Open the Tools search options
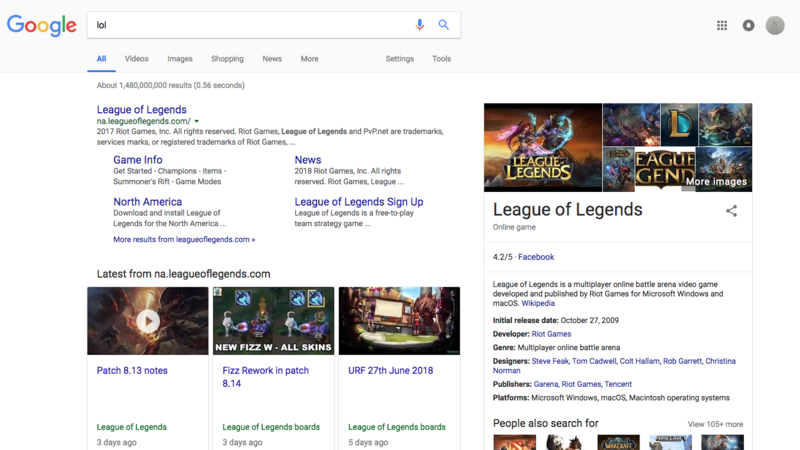The height and width of the screenshot is (450, 800). [x=441, y=59]
